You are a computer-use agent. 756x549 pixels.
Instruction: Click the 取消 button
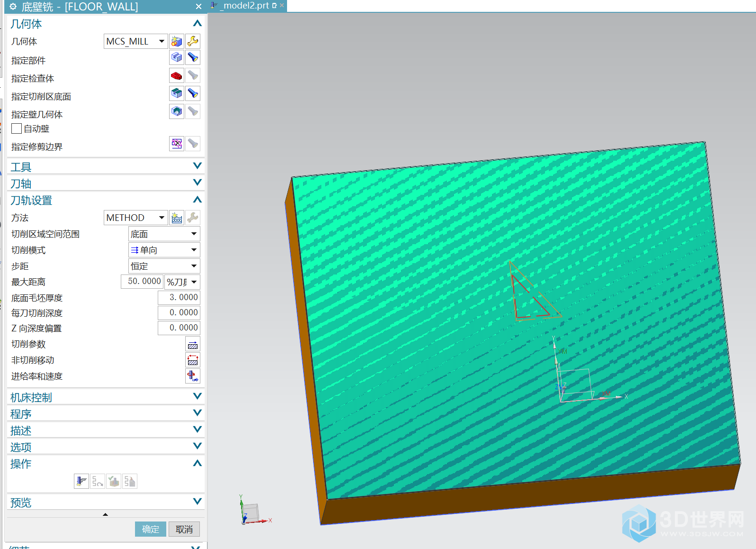(x=184, y=529)
